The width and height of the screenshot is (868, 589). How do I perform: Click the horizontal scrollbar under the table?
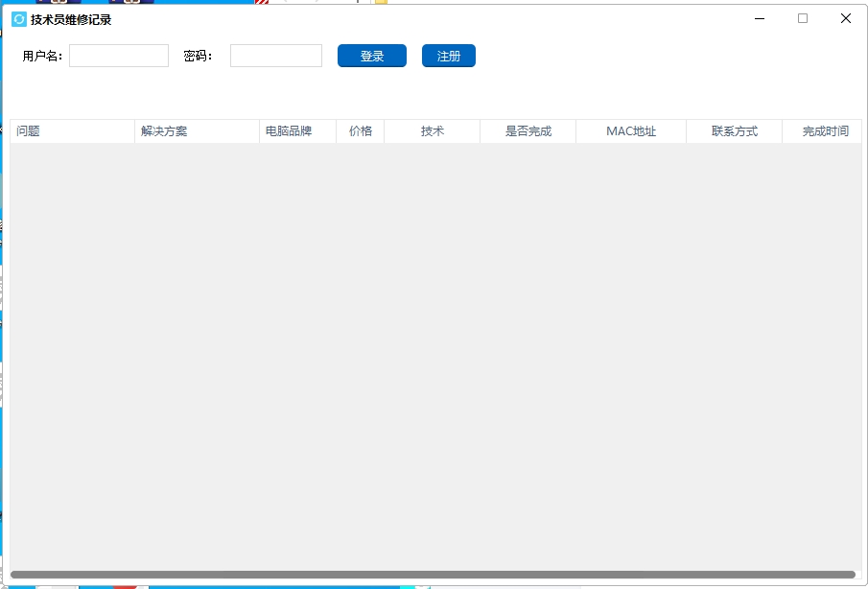click(432, 575)
